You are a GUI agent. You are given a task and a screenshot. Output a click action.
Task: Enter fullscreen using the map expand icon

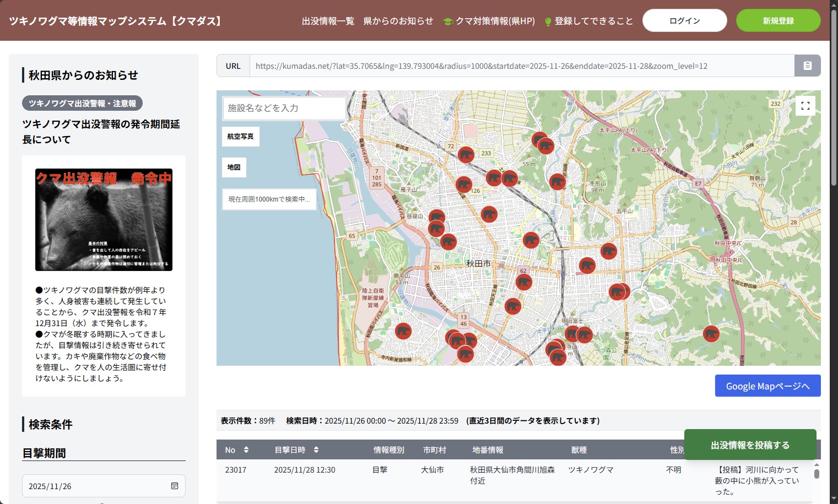pos(805,105)
